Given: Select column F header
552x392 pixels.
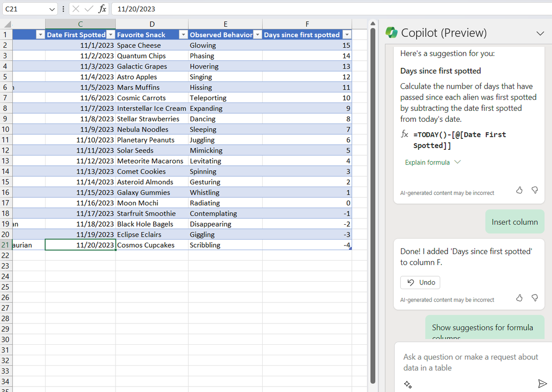Looking at the screenshot, I should (x=307, y=24).
